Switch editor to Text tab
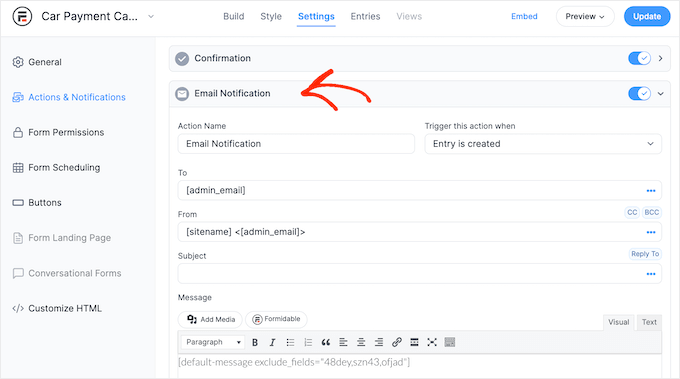 pos(649,322)
